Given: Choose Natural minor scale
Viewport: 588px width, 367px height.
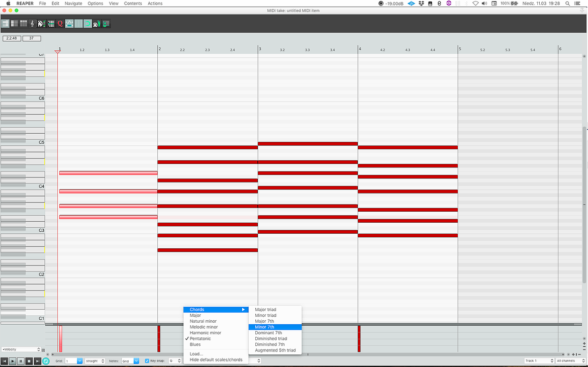Looking at the screenshot, I should coord(216,321).
